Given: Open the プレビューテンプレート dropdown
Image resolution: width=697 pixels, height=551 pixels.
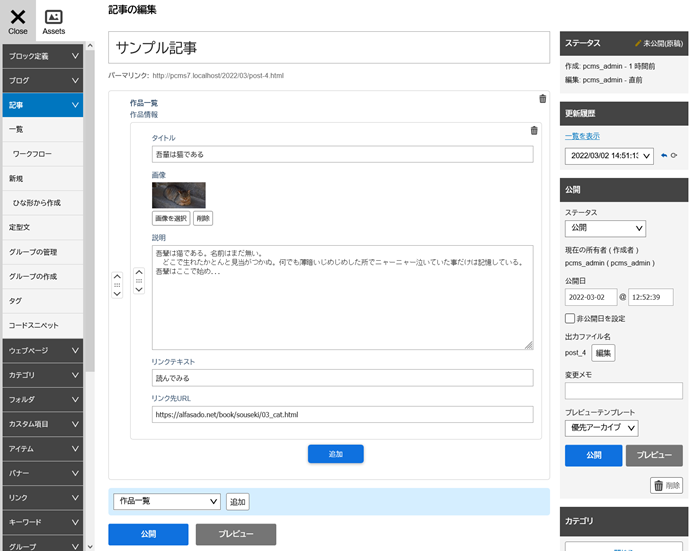Looking at the screenshot, I should 601,428.
